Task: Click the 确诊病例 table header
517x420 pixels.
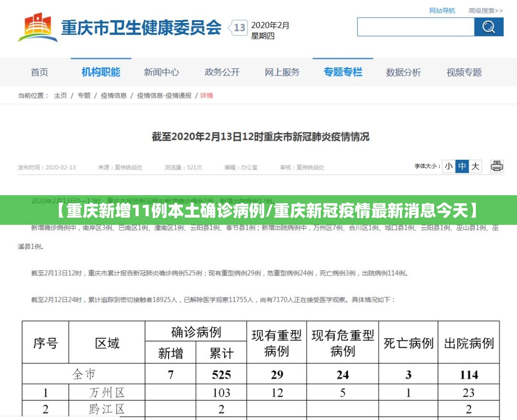Action: point(196,332)
